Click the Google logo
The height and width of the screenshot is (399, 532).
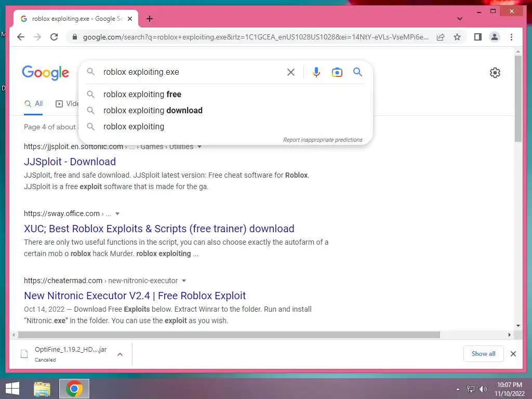(x=46, y=73)
